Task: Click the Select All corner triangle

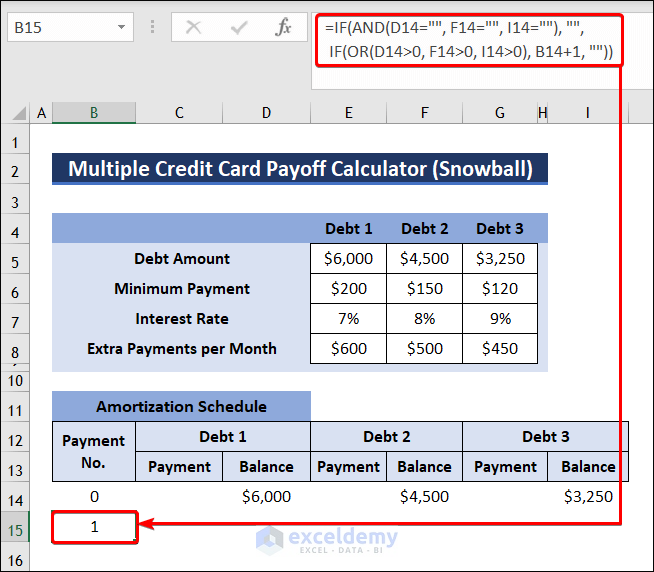Action: 18,113
